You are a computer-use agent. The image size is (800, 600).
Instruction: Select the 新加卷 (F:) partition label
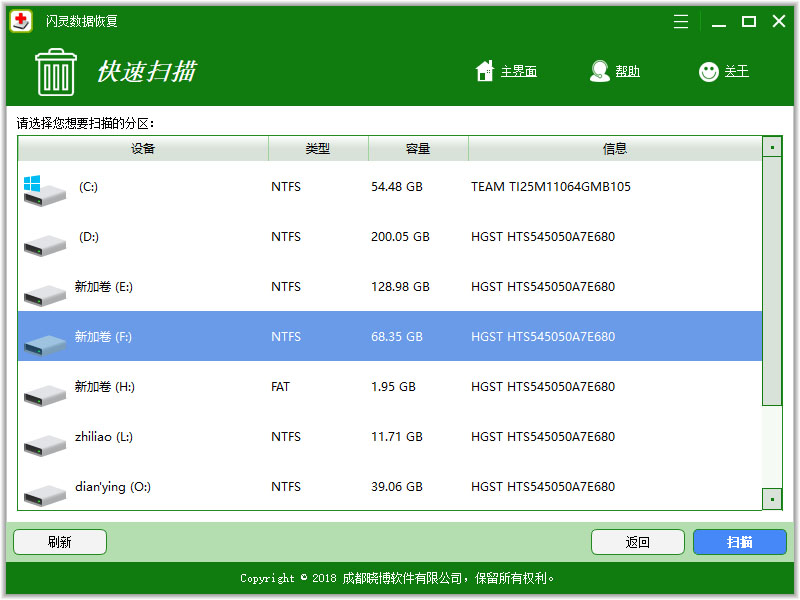pos(103,337)
